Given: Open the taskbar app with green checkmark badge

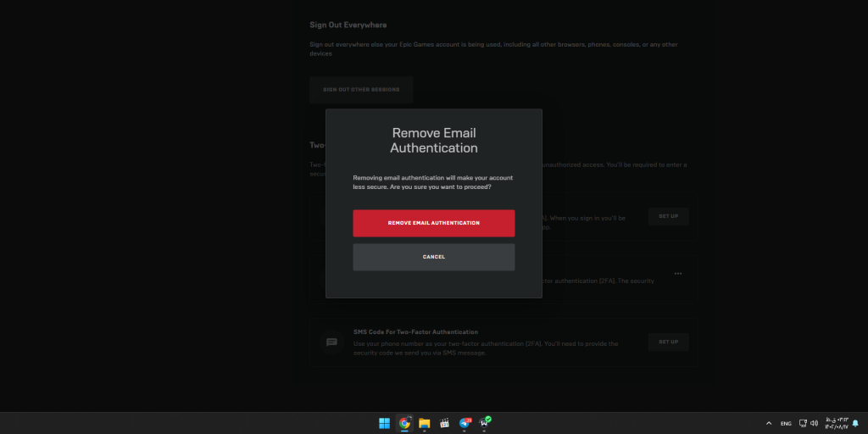Looking at the screenshot, I should (x=485, y=423).
